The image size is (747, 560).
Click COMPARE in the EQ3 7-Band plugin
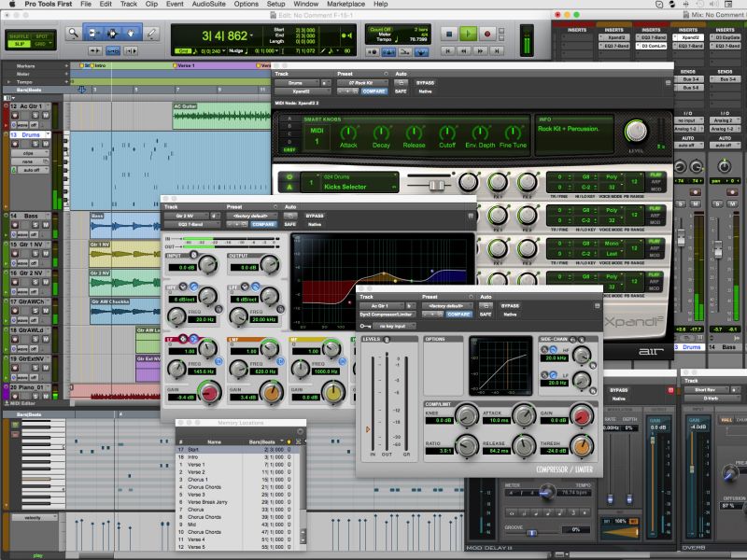[263, 224]
